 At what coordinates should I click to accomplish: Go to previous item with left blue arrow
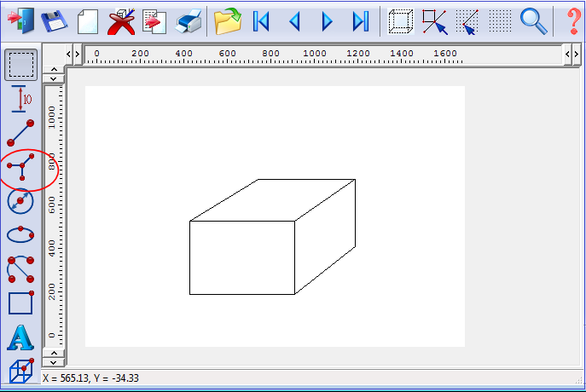click(x=294, y=21)
